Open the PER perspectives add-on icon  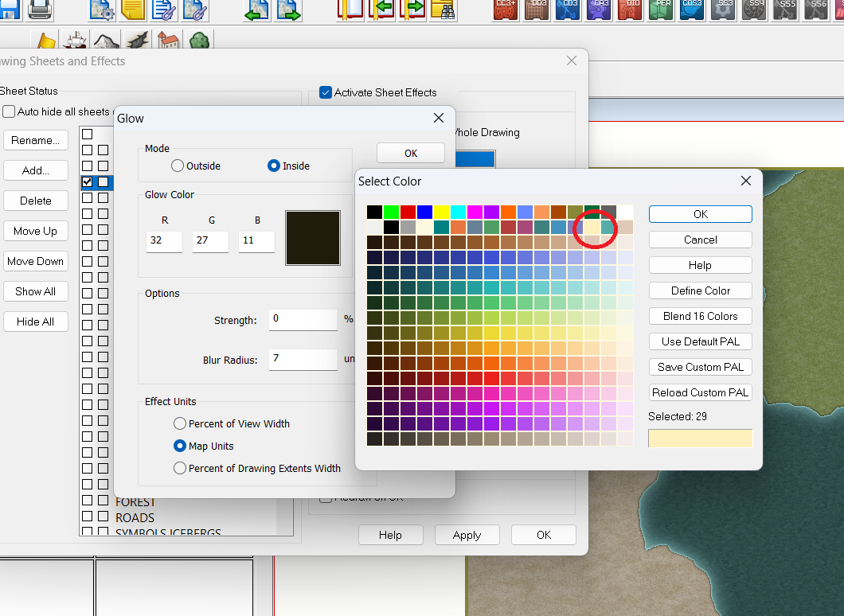[x=662, y=9]
